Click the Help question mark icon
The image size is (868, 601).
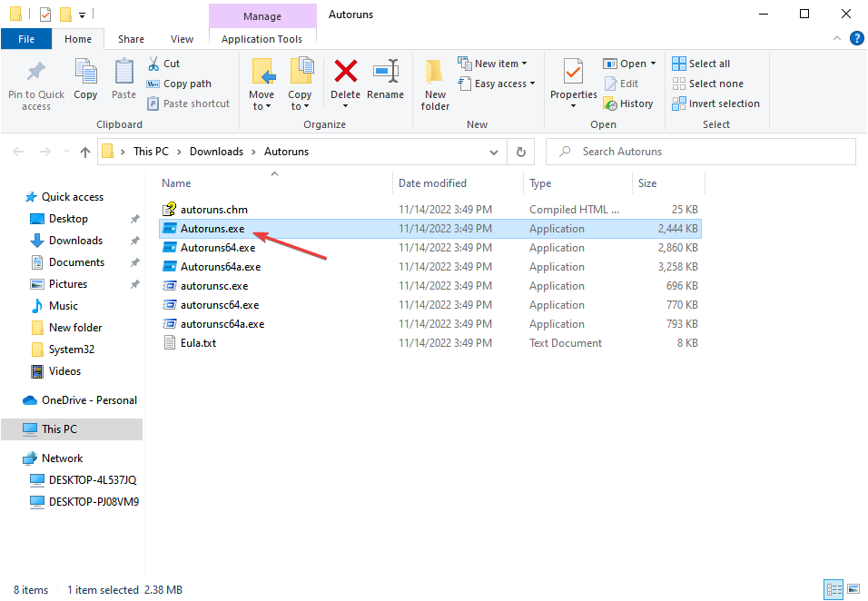[x=856, y=38]
